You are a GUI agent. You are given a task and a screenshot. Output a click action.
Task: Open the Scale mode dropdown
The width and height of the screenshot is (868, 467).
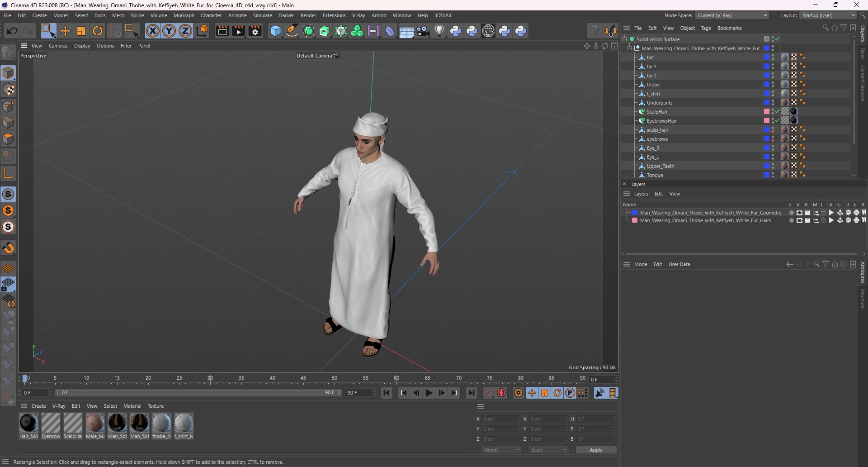[x=548, y=450]
